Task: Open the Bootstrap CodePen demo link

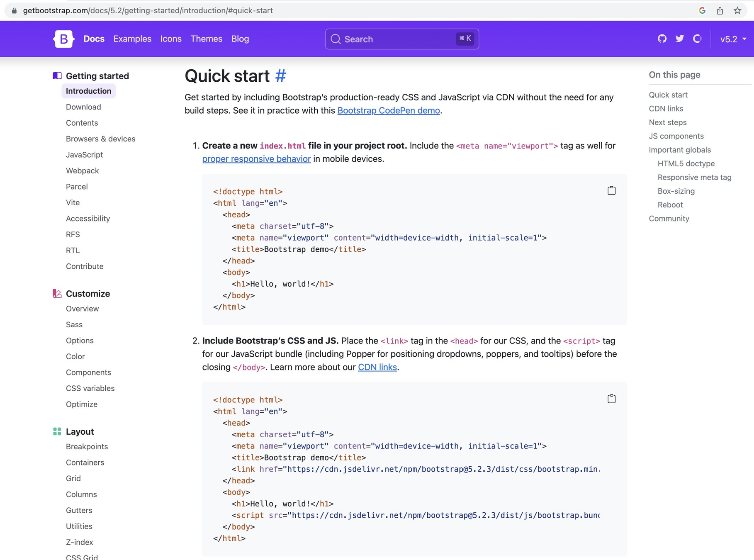Action: pyautogui.click(x=389, y=110)
